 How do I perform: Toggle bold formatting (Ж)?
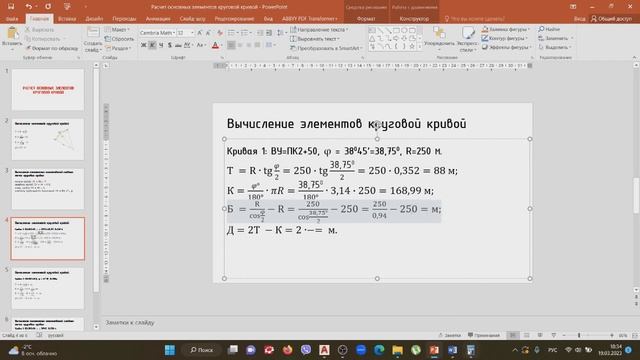click(x=143, y=45)
